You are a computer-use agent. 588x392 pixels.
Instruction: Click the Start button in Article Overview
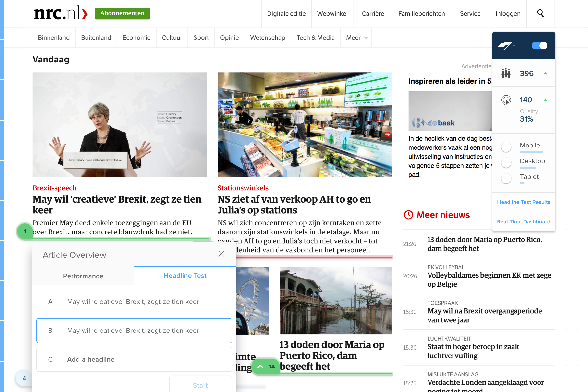[201, 385]
